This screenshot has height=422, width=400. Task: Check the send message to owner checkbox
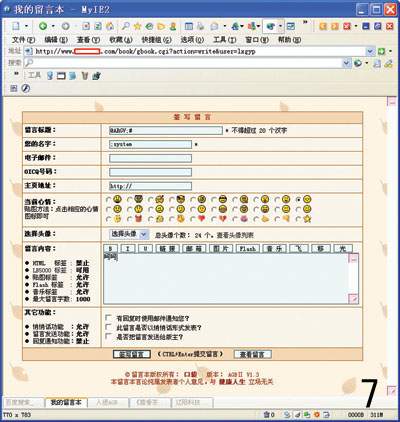point(108,336)
